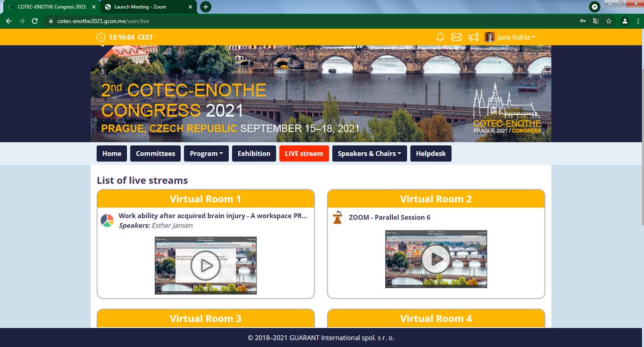Click the 13:16:04 CEST time display
The width and height of the screenshot is (644, 347).
130,37
